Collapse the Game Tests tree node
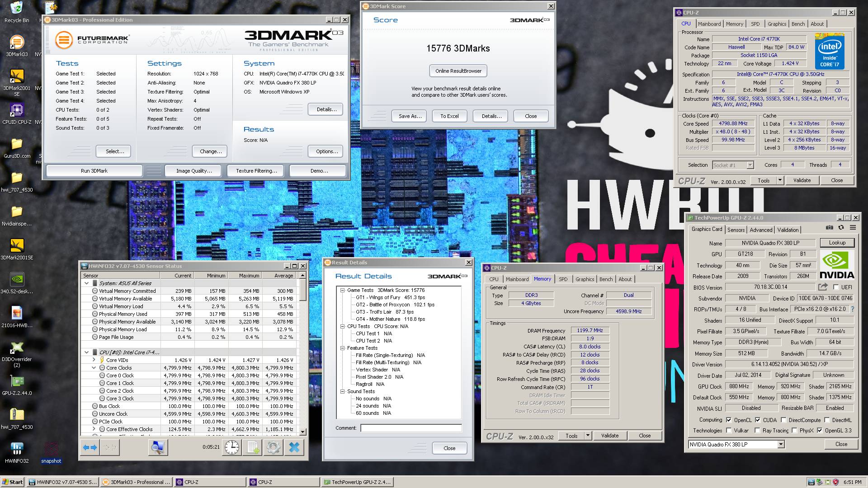Viewport: 868px width, 488px height. tap(342, 290)
